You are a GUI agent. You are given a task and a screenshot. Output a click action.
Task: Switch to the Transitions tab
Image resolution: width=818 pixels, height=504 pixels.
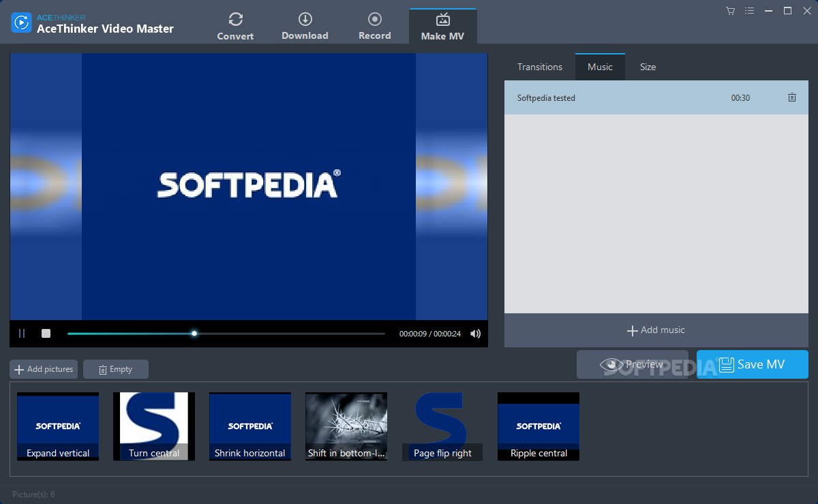[540, 67]
